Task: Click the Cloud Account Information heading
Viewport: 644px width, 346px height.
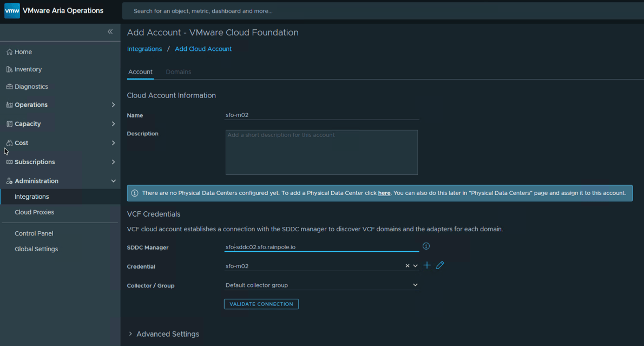Action: [x=171, y=95]
